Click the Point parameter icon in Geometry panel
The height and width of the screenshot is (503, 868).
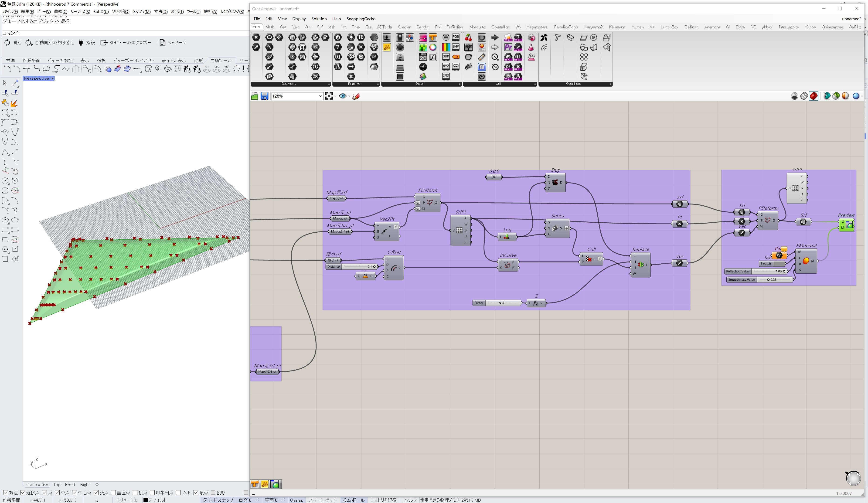tap(256, 37)
